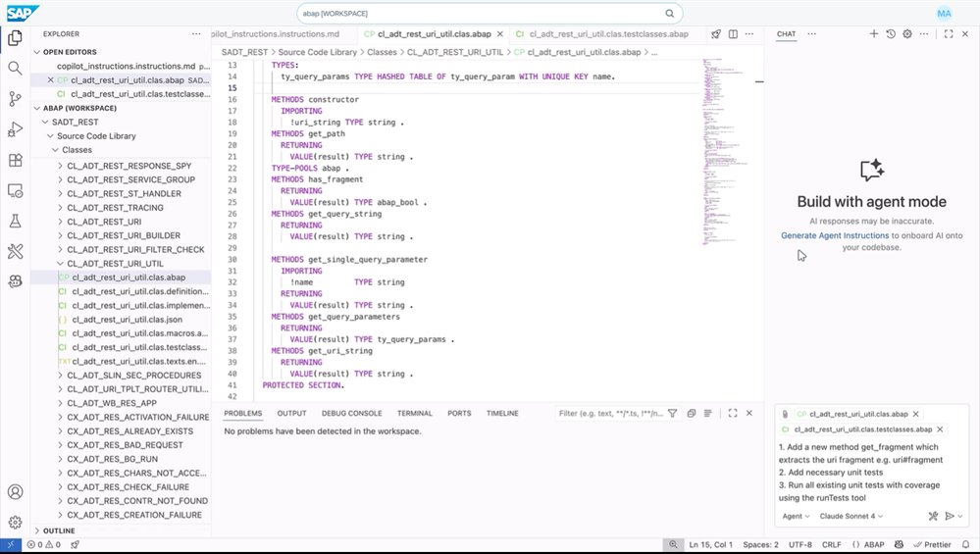Switch to the Timeline tab
Screen dimensions: 980x554
pyautogui.click(x=502, y=414)
